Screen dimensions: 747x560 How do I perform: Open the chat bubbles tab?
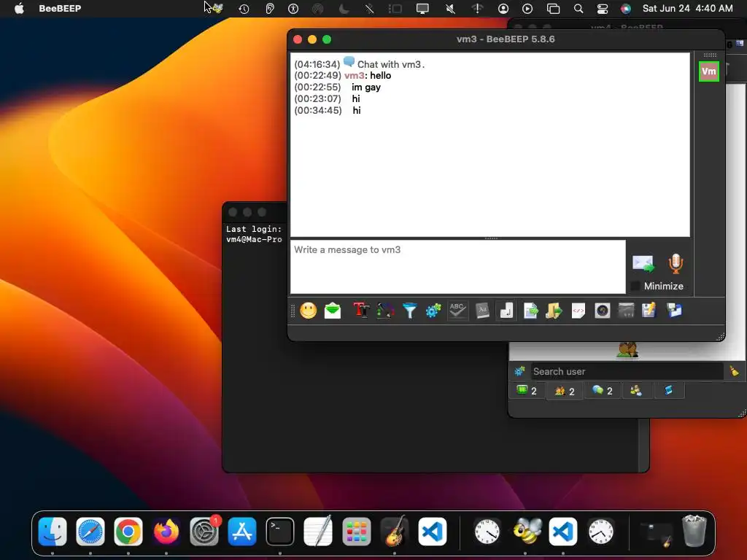[x=603, y=391]
